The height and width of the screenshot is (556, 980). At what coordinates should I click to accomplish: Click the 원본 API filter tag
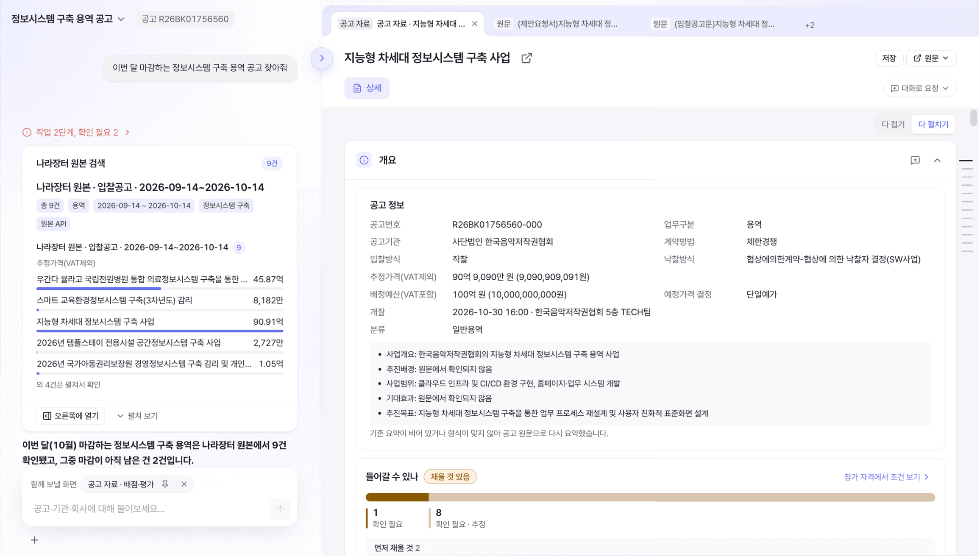click(53, 224)
